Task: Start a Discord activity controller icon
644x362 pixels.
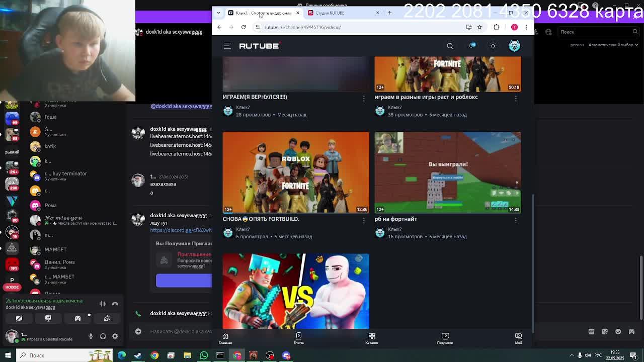Action: click(x=77, y=318)
